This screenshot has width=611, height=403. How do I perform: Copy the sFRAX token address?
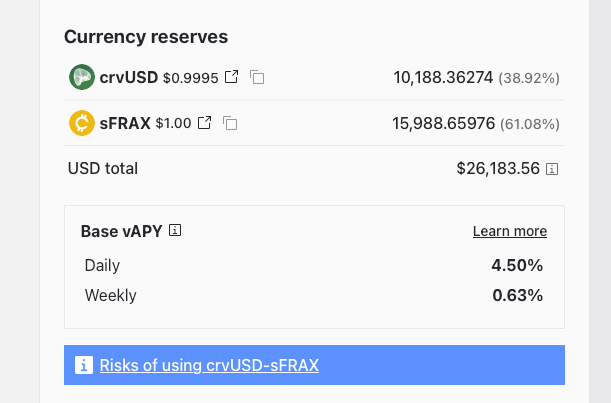pos(230,123)
